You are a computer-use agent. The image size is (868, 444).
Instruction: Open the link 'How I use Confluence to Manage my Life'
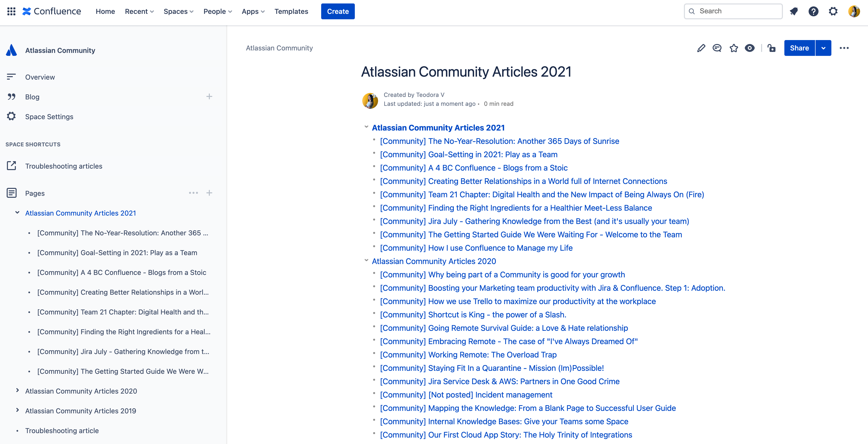pos(476,248)
